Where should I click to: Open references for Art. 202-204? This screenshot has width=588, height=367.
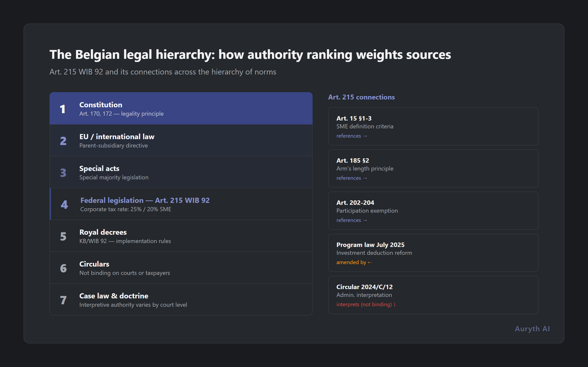tap(352, 220)
